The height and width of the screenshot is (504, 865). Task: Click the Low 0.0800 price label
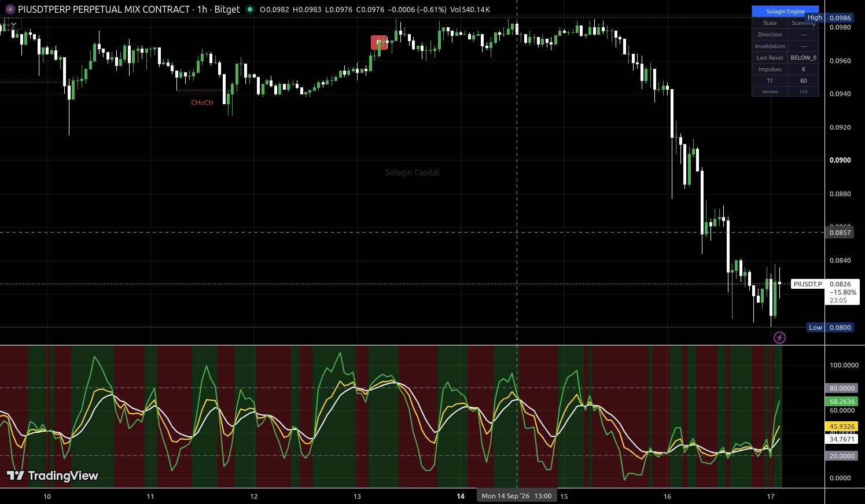830,328
